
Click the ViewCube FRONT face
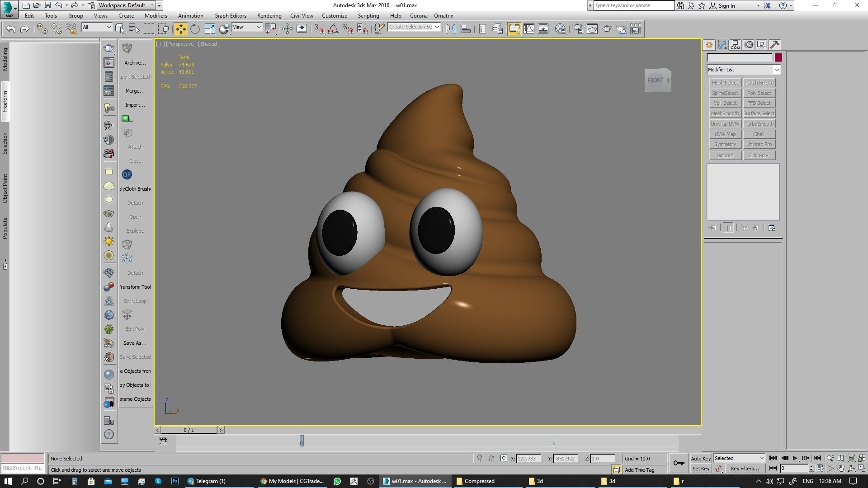coord(655,80)
